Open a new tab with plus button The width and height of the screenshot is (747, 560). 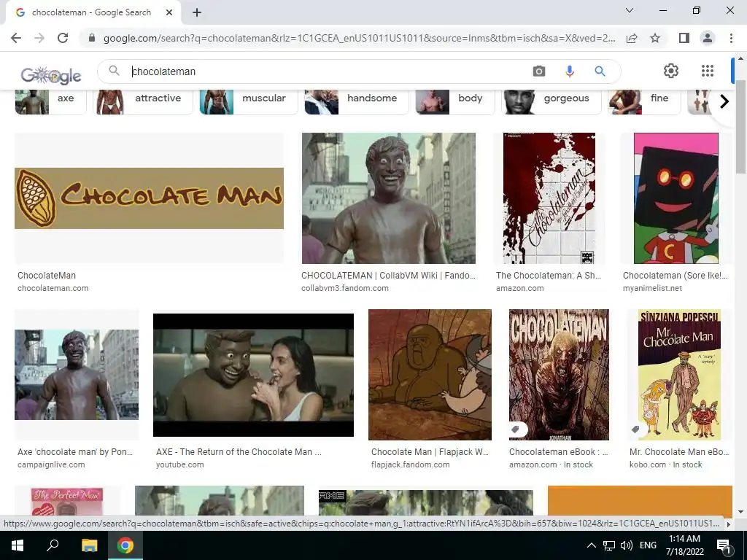point(197,13)
